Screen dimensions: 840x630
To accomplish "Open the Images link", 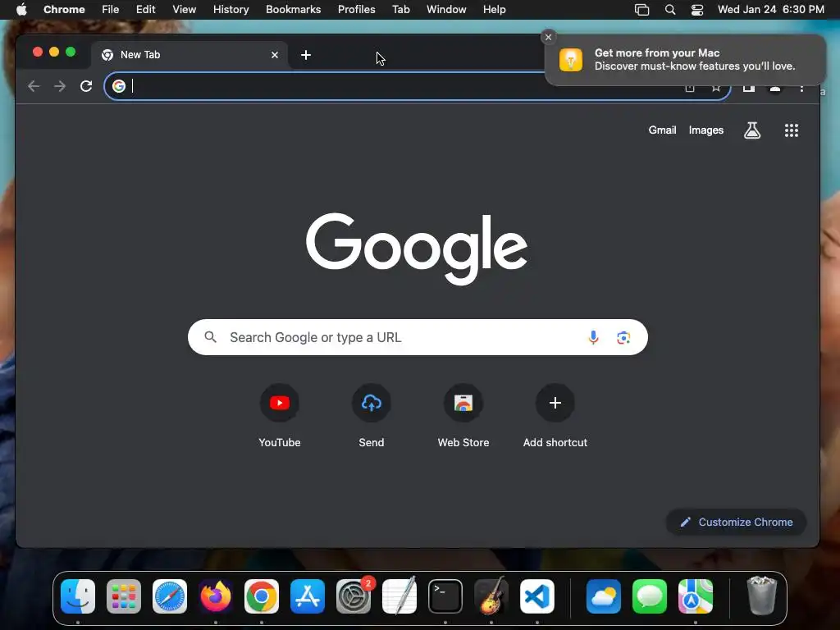I will [706, 130].
